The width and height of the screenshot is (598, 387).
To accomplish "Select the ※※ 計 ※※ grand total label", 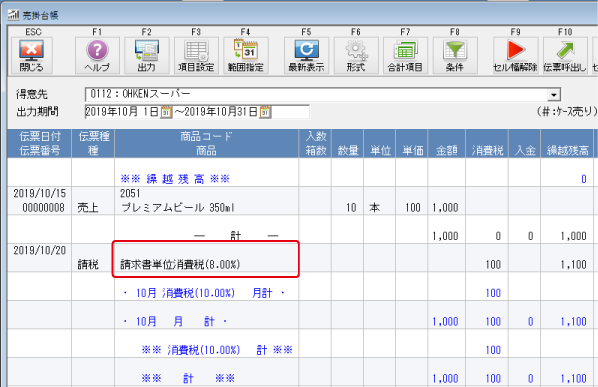I will point(188,379).
